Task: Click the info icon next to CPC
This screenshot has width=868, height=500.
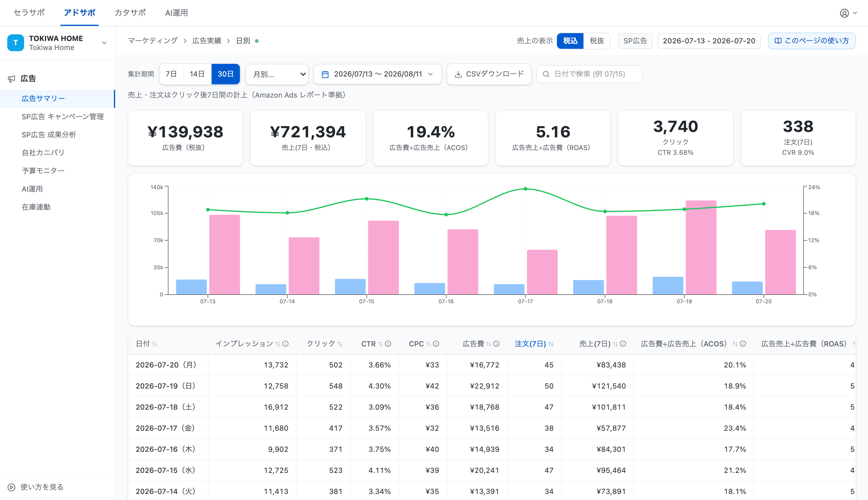Action: click(436, 344)
